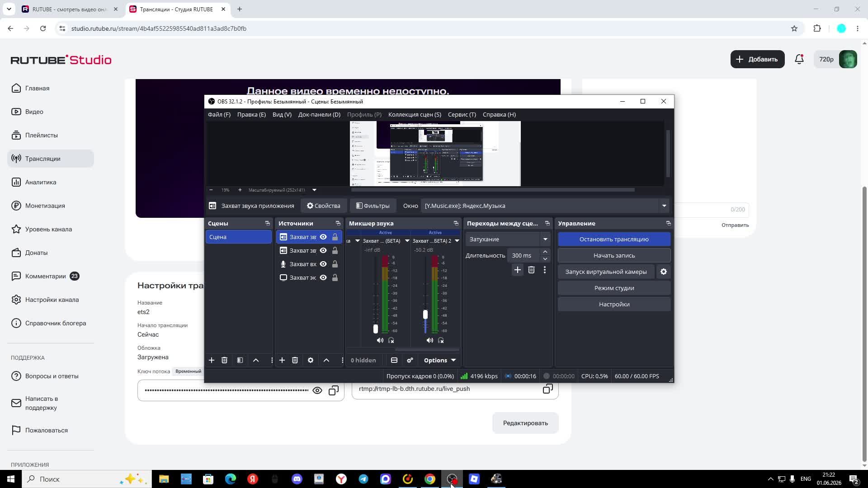Add a scene transition with plus
The image size is (868, 488).
(518, 270)
